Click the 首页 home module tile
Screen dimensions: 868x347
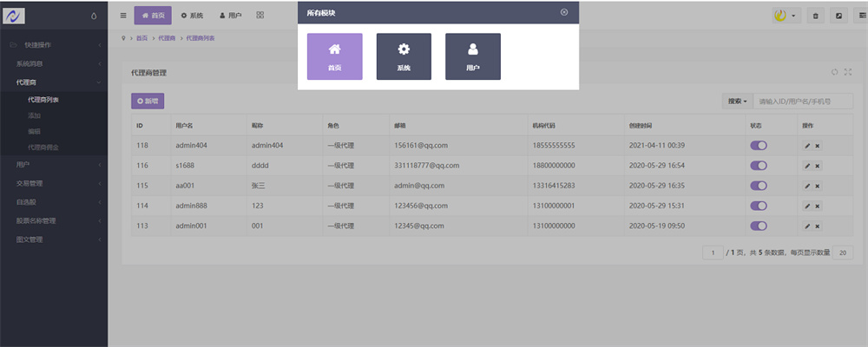point(334,56)
